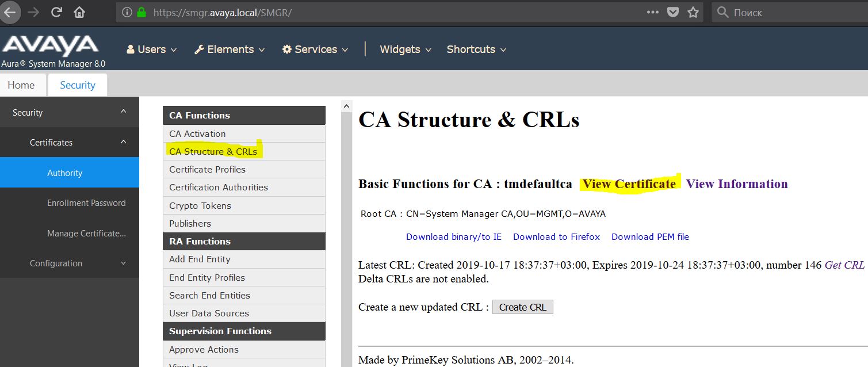This screenshot has width=868, height=367.
Task: Open Add End Entity
Action: point(244,259)
